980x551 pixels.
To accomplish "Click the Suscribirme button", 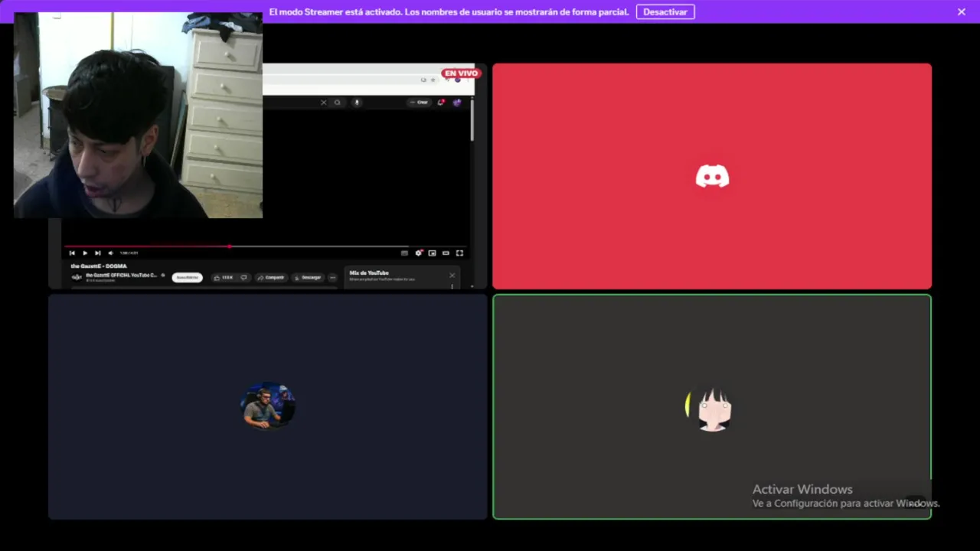I will (x=188, y=277).
